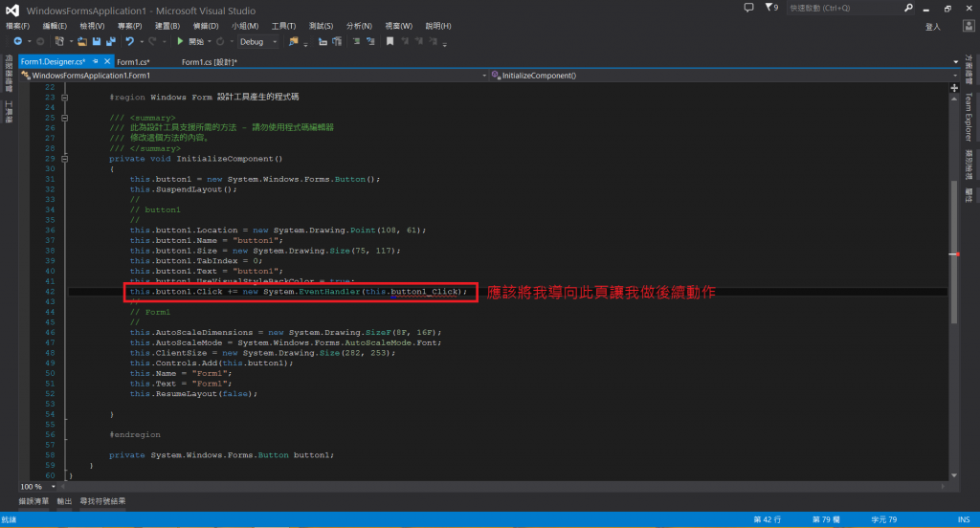Open the 檢視(V) menu
The image size is (980, 528).
(x=92, y=26)
